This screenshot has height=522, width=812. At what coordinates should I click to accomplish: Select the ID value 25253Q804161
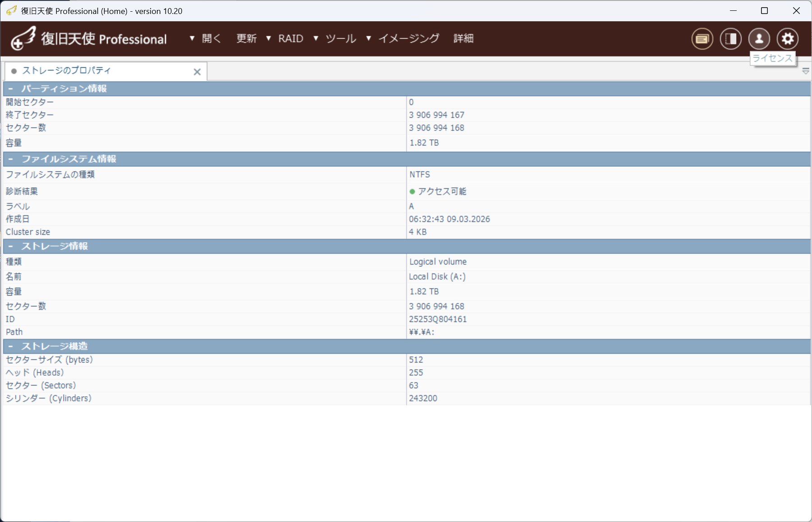pyautogui.click(x=438, y=320)
